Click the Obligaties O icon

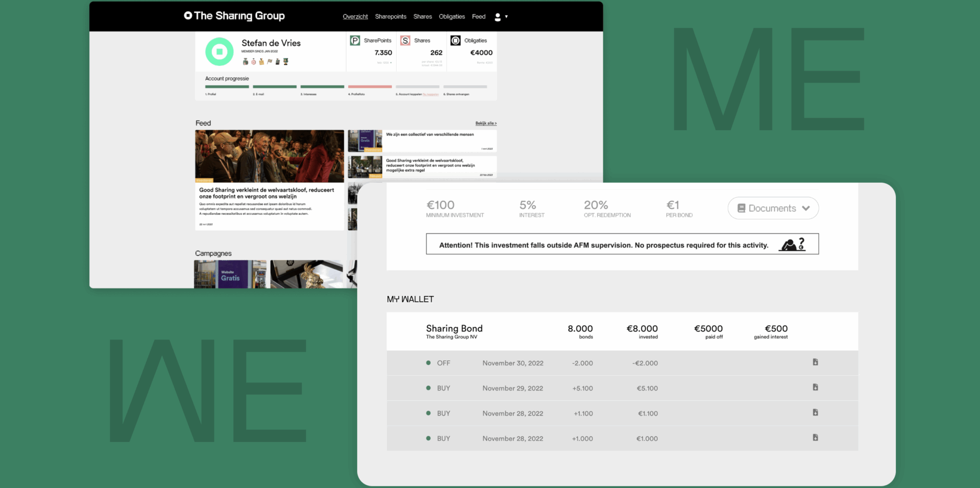[455, 40]
